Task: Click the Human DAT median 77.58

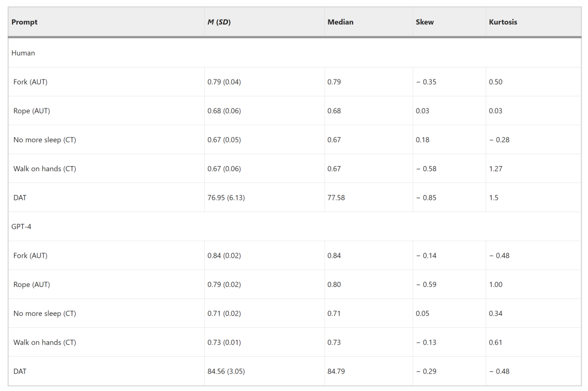Action: [x=336, y=198]
